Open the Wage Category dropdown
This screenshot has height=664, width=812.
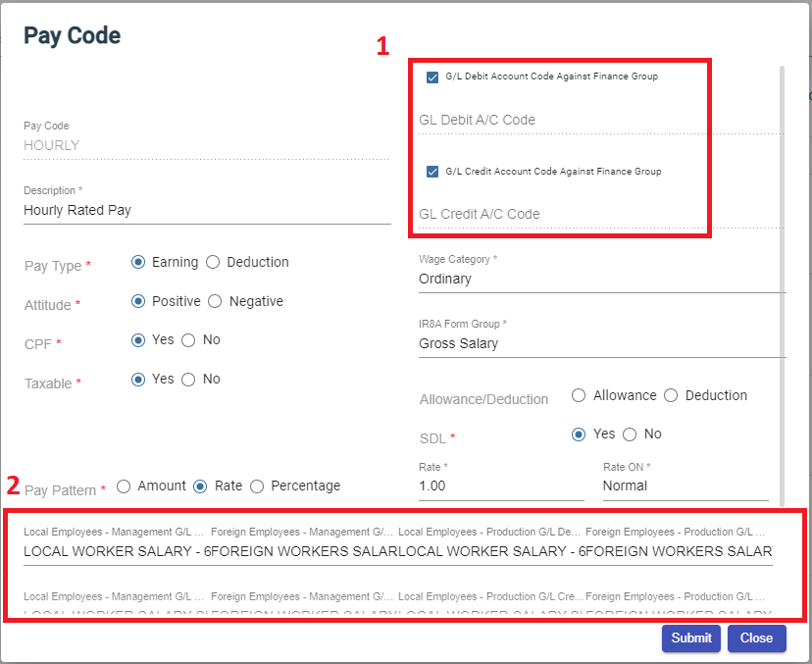(600, 279)
